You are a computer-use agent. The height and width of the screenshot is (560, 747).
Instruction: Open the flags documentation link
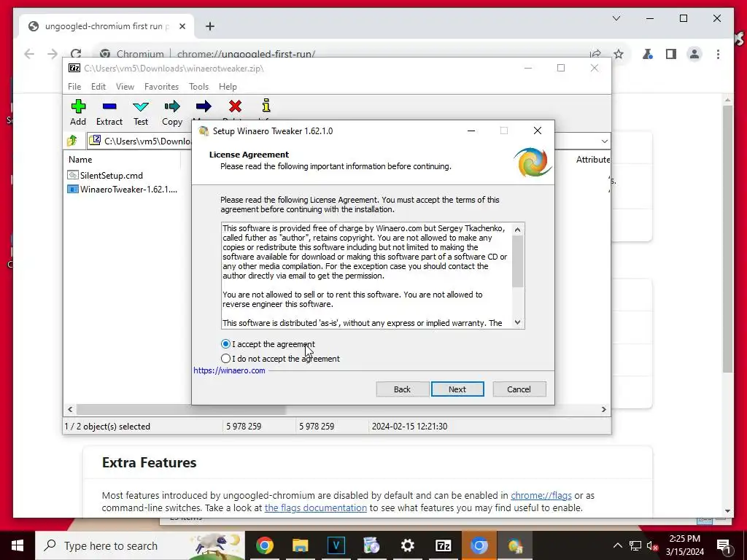[315, 507]
